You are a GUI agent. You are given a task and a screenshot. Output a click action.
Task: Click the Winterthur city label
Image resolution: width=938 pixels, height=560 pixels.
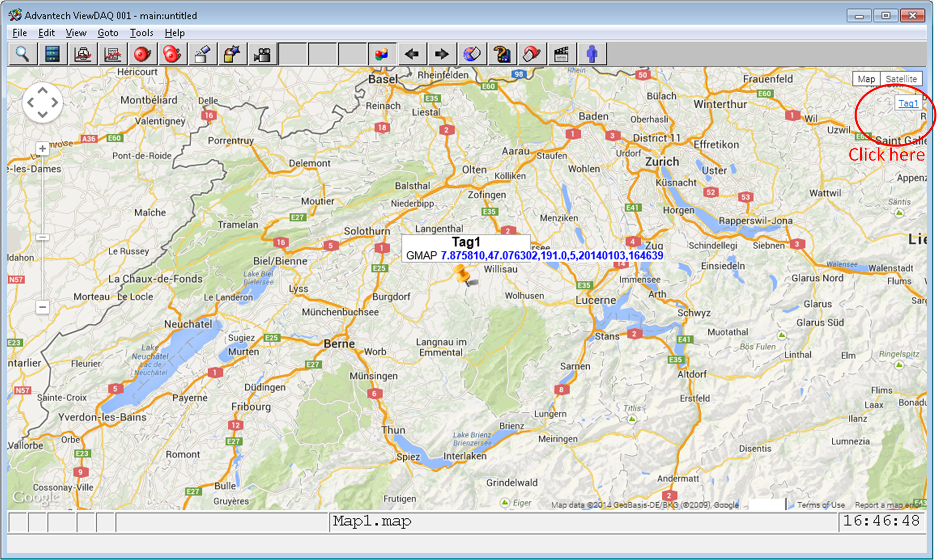[720, 104]
